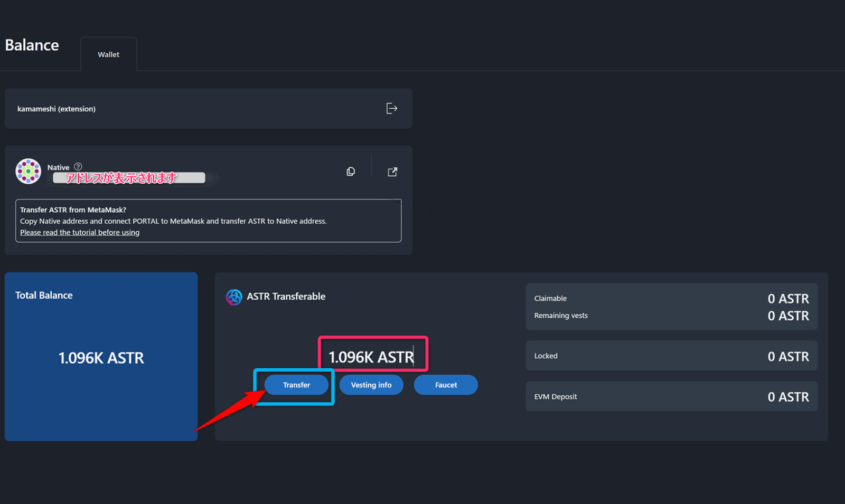Click the EVM Deposit value '0 ASTR'
Image resolution: width=845 pixels, height=504 pixels.
click(x=788, y=397)
